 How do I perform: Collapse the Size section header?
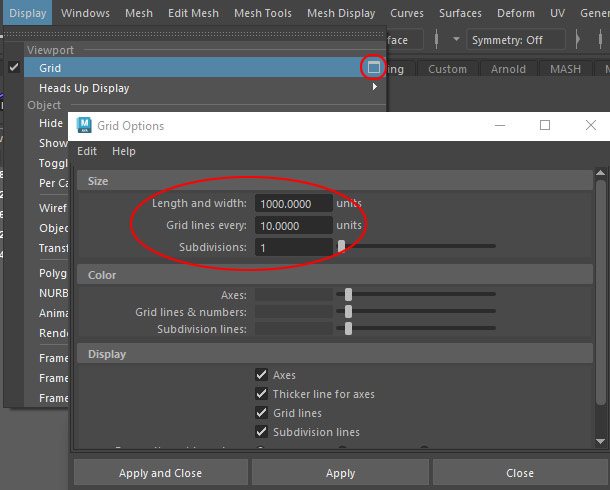click(x=98, y=181)
